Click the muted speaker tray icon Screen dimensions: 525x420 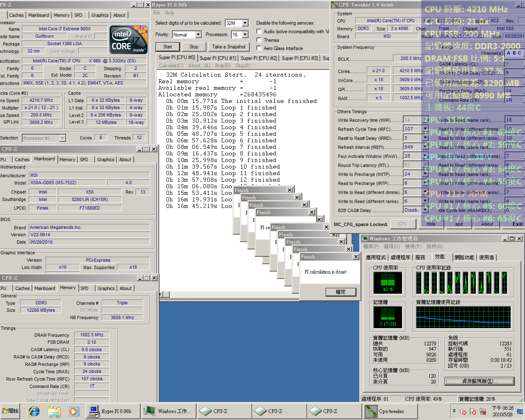(x=463, y=411)
